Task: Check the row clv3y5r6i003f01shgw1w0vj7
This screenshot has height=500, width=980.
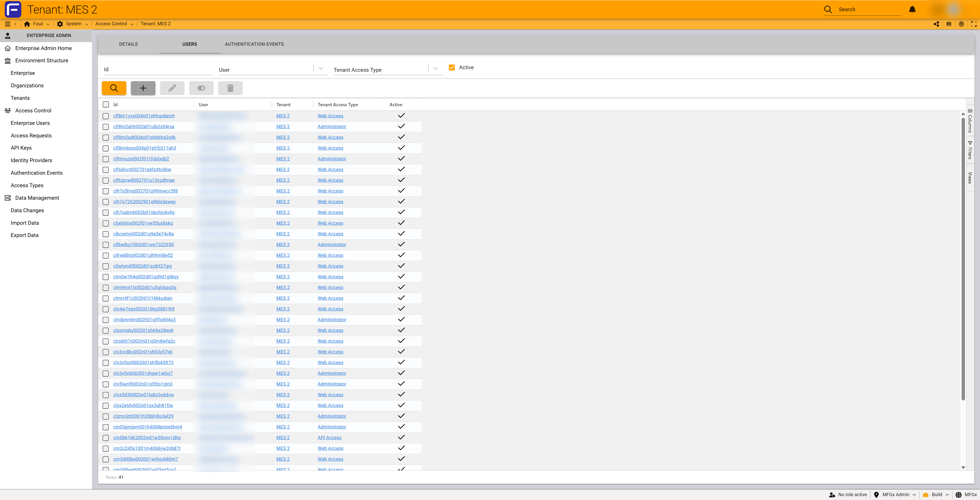Action: pos(106,373)
